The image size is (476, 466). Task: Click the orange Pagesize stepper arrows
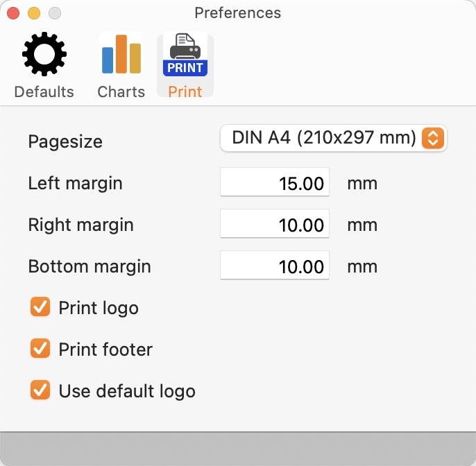tap(433, 138)
